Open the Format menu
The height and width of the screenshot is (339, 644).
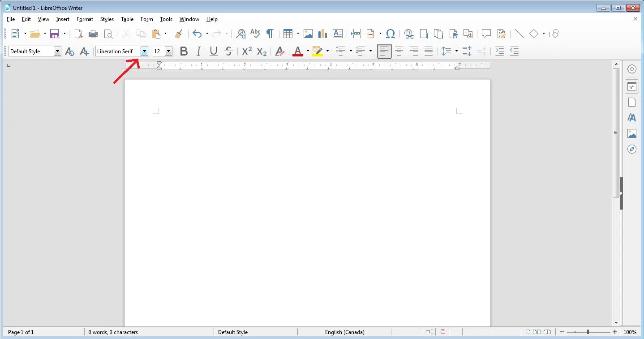point(85,19)
